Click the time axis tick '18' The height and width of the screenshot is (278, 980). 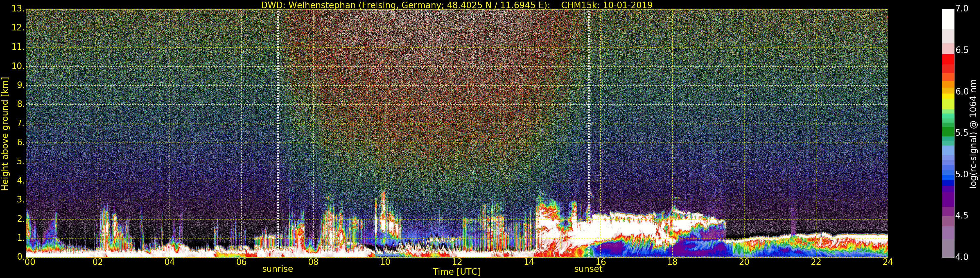click(x=673, y=262)
